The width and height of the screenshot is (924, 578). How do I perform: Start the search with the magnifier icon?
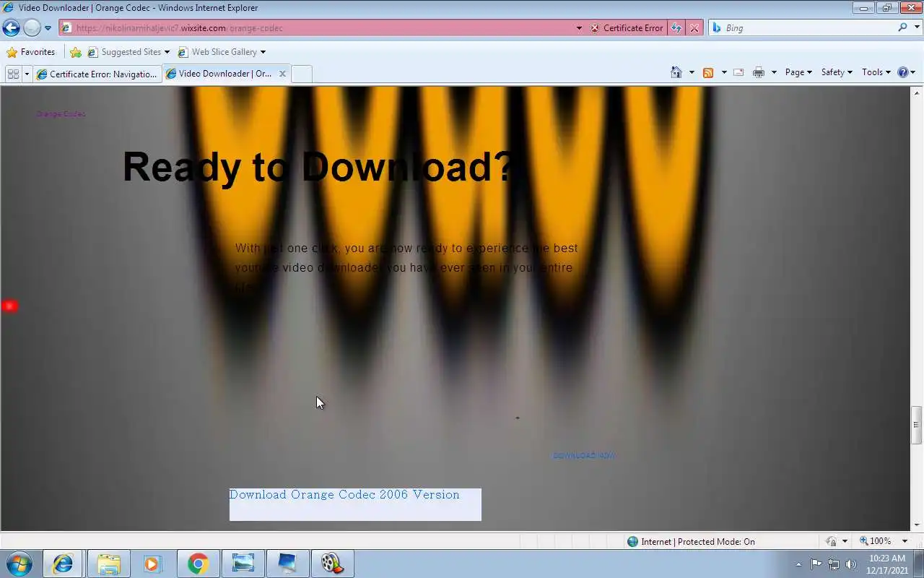click(x=902, y=27)
